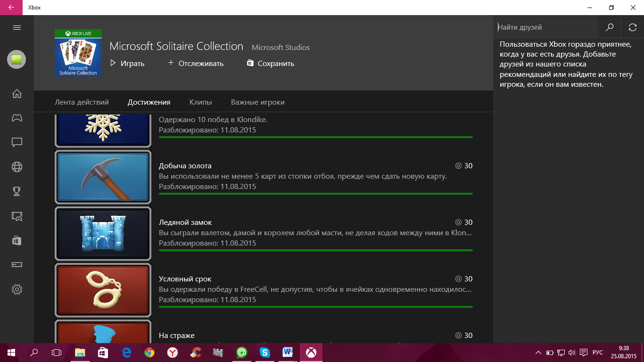The height and width of the screenshot is (362, 644).
Task: Click progress bar under Добыча золота
Action: (316, 194)
